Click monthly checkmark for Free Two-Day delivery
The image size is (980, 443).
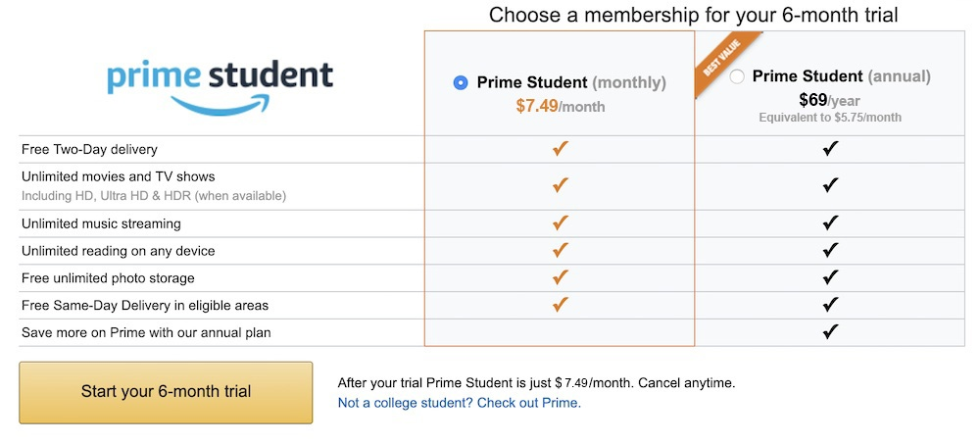560,149
